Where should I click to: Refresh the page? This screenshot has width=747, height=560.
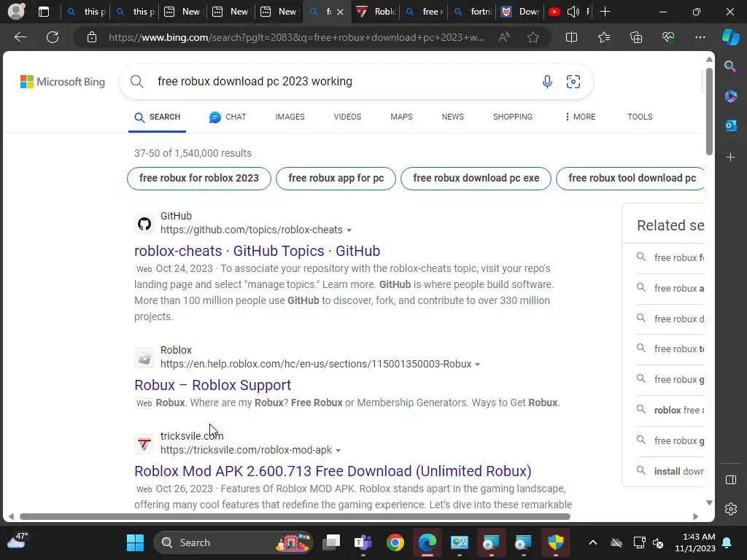(53, 37)
